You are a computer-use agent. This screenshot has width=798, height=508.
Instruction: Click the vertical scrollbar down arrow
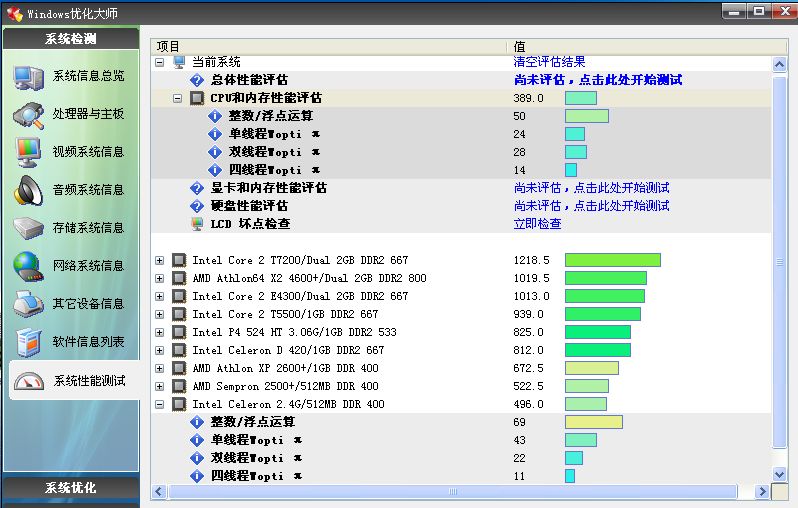click(780, 474)
